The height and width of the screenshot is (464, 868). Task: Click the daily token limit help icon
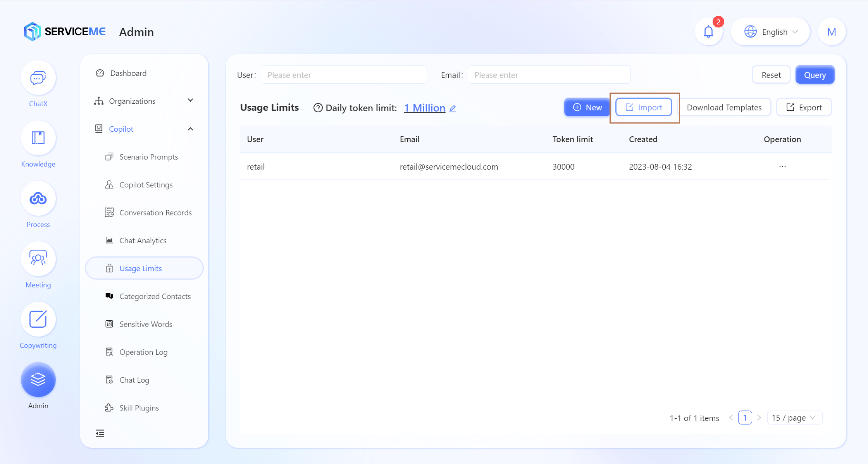[x=318, y=108]
